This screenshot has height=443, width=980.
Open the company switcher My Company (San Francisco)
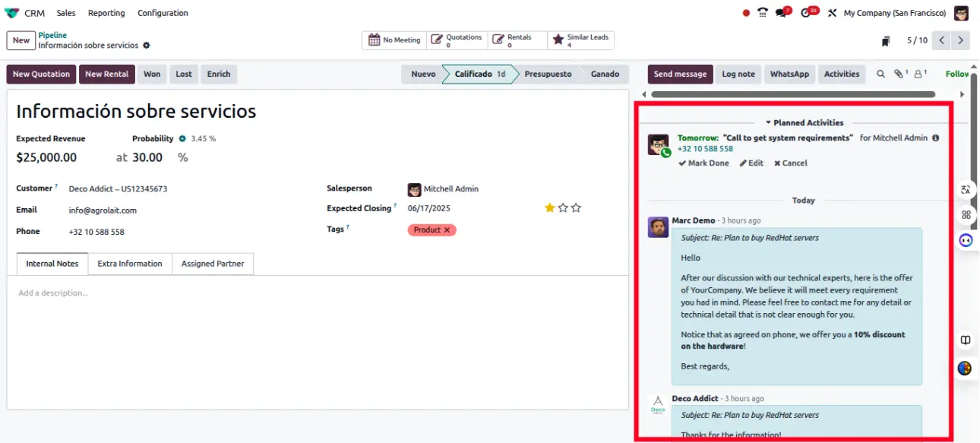click(894, 13)
